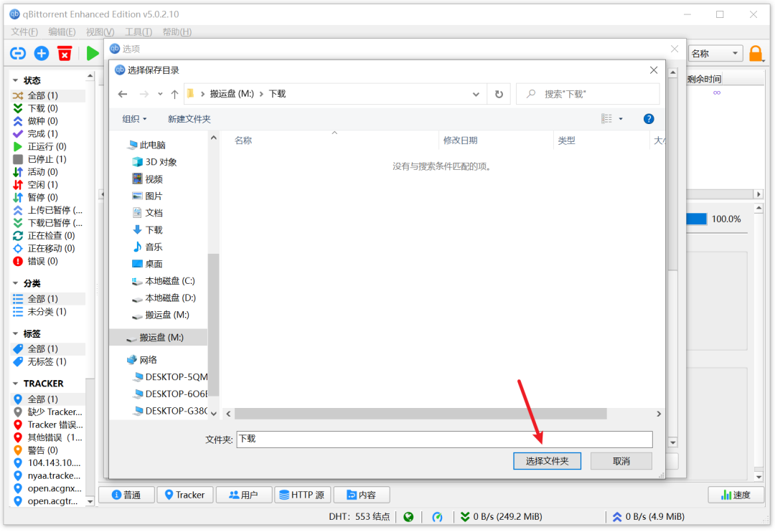Open the 名称 filter combo box
The height and width of the screenshot is (532, 775).
715,53
